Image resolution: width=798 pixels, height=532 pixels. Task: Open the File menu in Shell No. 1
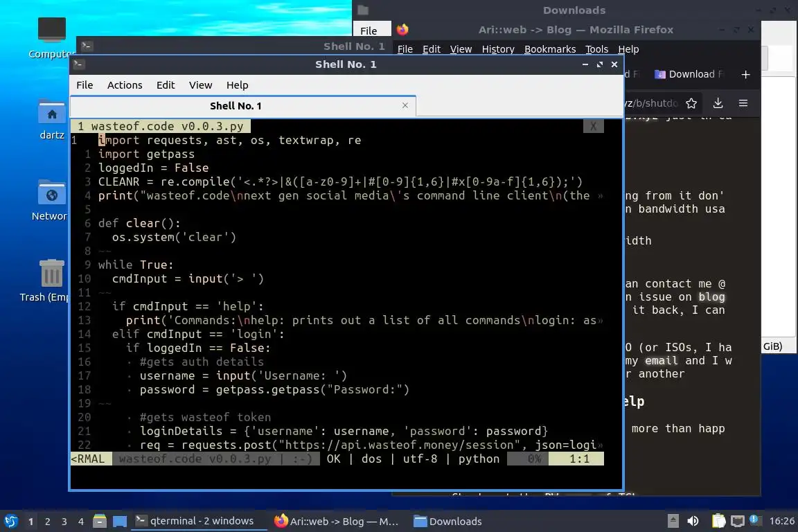pos(85,85)
